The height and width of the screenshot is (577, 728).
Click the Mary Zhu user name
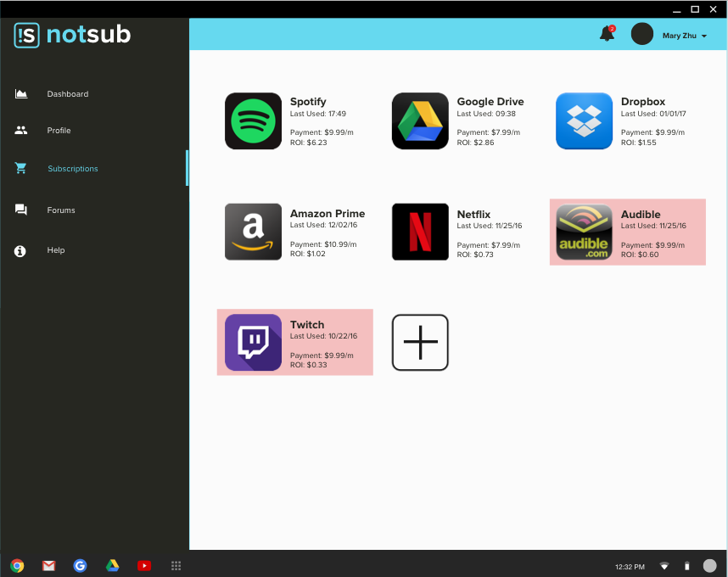click(680, 36)
